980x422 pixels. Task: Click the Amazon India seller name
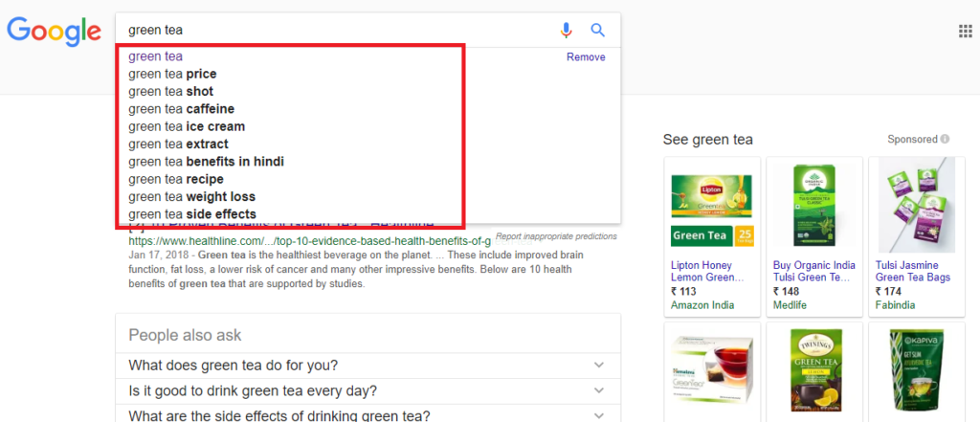tap(702, 305)
